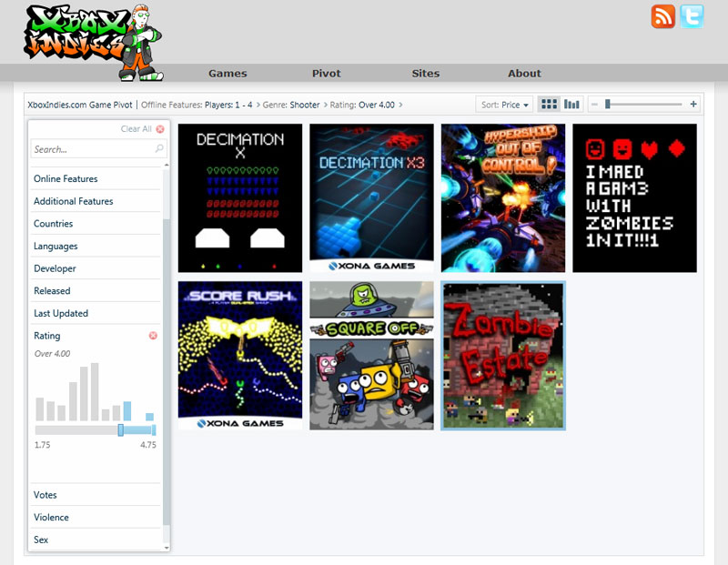Click the Rating range left slider handle
728x565 pixels.
point(121,430)
